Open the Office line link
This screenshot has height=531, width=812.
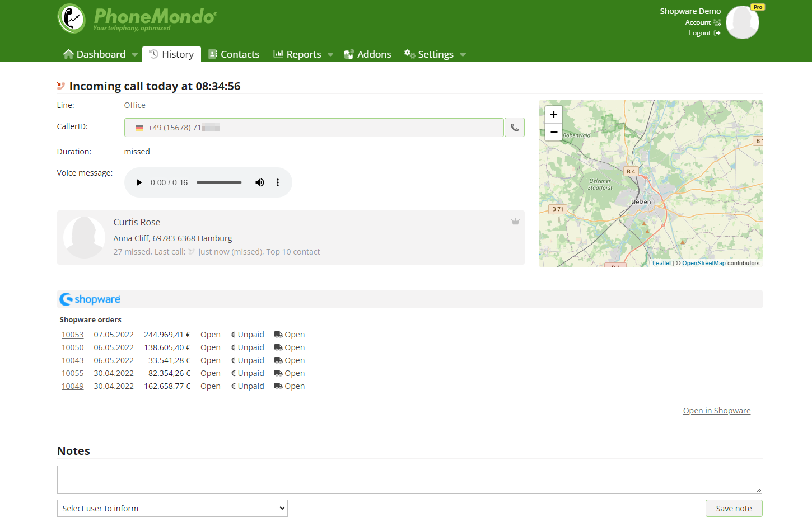(134, 105)
